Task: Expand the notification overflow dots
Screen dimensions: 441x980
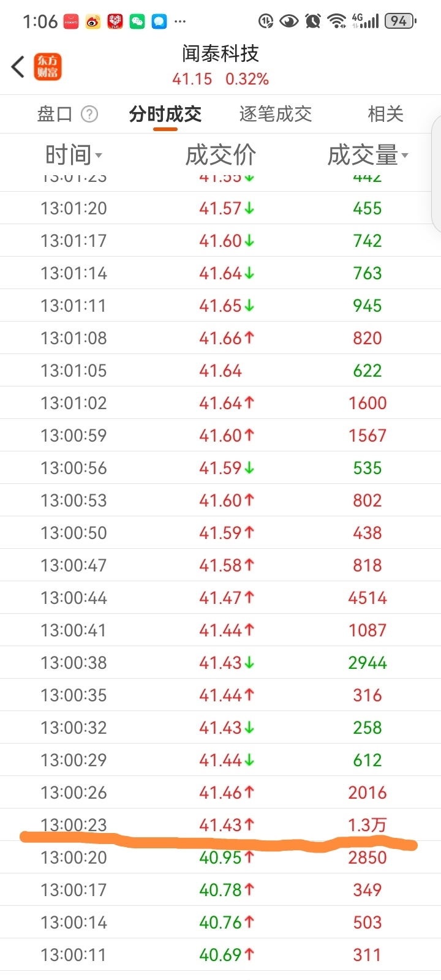Action: coord(180,21)
